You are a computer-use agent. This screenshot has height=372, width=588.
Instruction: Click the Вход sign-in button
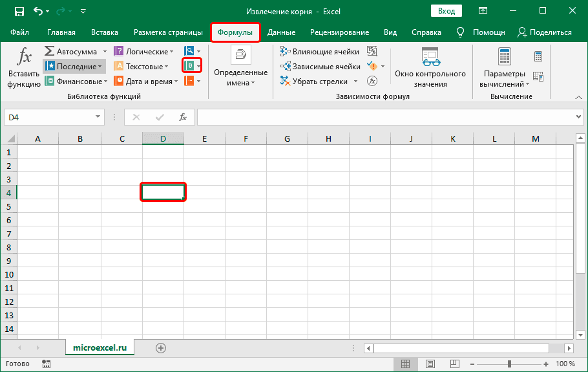coord(446,11)
